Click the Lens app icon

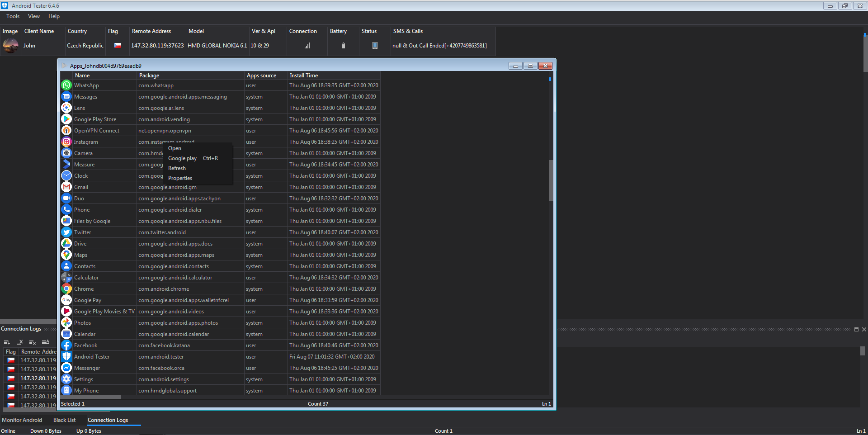click(x=66, y=108)
